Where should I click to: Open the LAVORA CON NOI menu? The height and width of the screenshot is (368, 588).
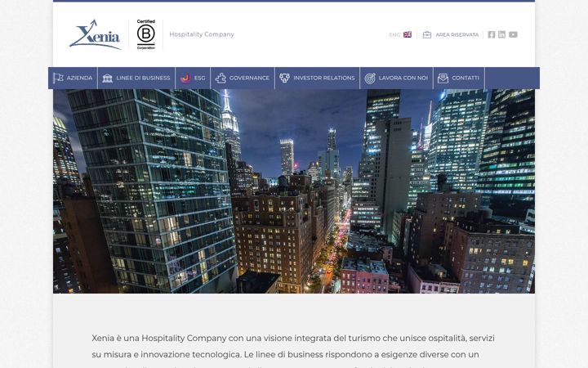pos(403,79)
